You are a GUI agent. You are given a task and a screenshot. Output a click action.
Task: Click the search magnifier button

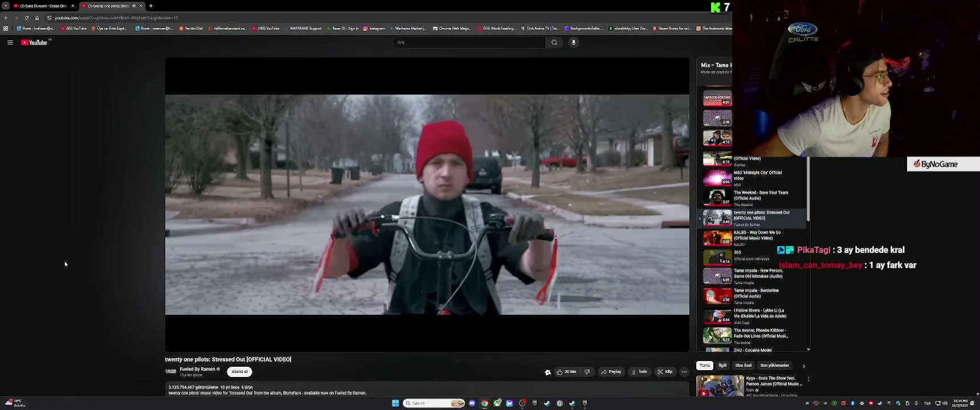click(554, 42)
